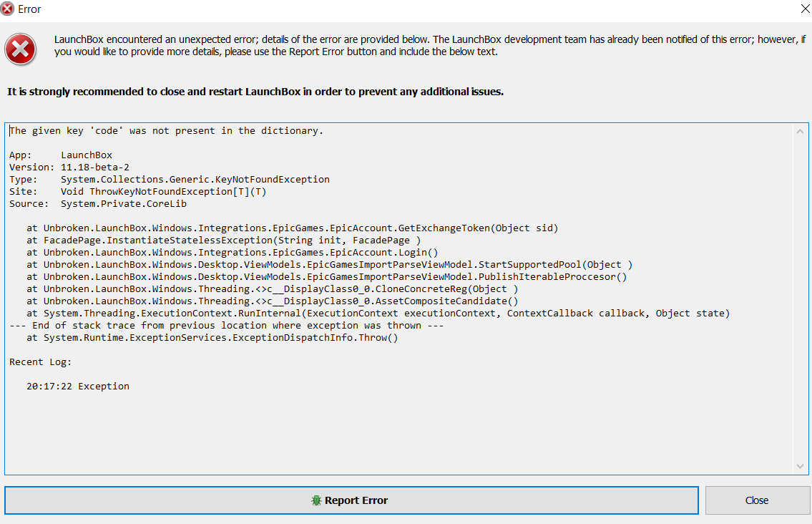Image resolution: width=812 pixels, height=524 pixels.
Task: Click the InstantiateStatelessException stack line
Action: (x=224, y=240)
